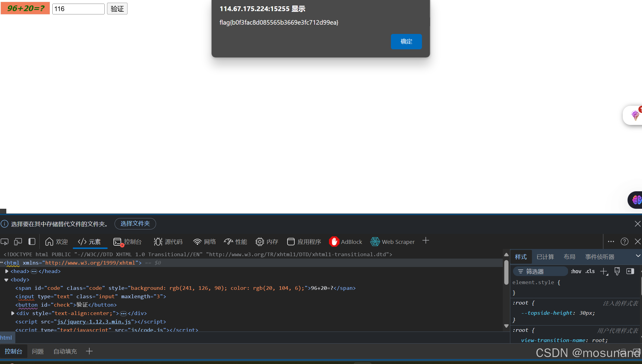This screenshot has height=364, width=642.
Task: Toggle the device emulation icon
Action: (18, 242)
